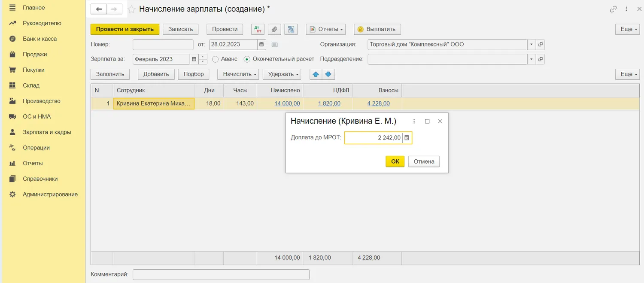Open Начислено amount 14 000,00 link
Image resolution: width=644 pixels, height=283 pixels.
click(x=287, y=103)
